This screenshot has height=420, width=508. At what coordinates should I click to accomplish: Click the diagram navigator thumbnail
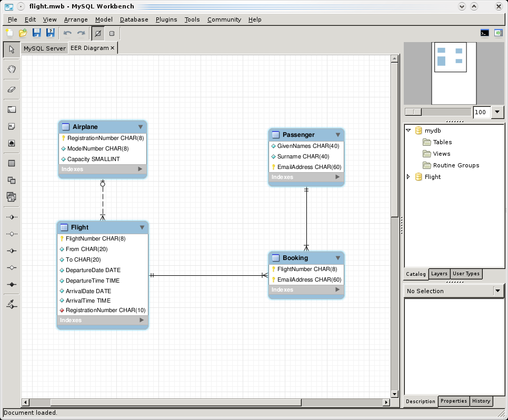tap(454, 73)
